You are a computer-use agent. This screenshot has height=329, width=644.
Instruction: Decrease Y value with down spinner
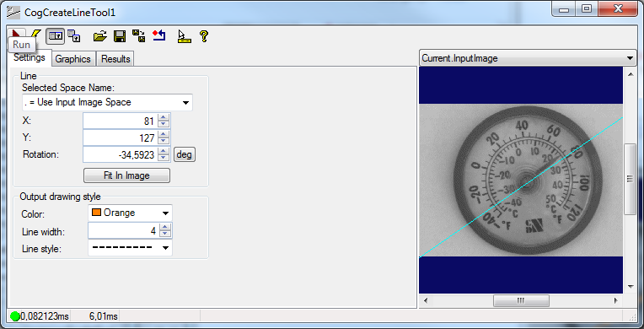(x=164, y=142)
